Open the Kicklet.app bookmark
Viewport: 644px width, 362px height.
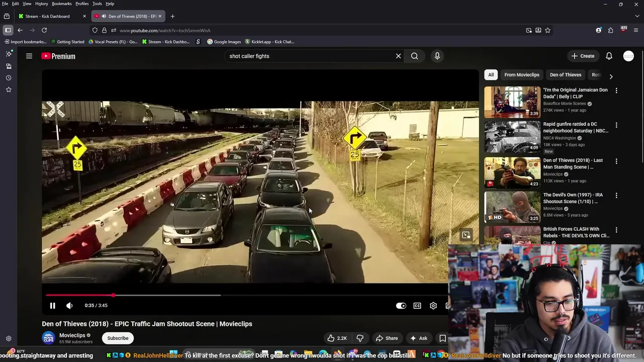269,42
